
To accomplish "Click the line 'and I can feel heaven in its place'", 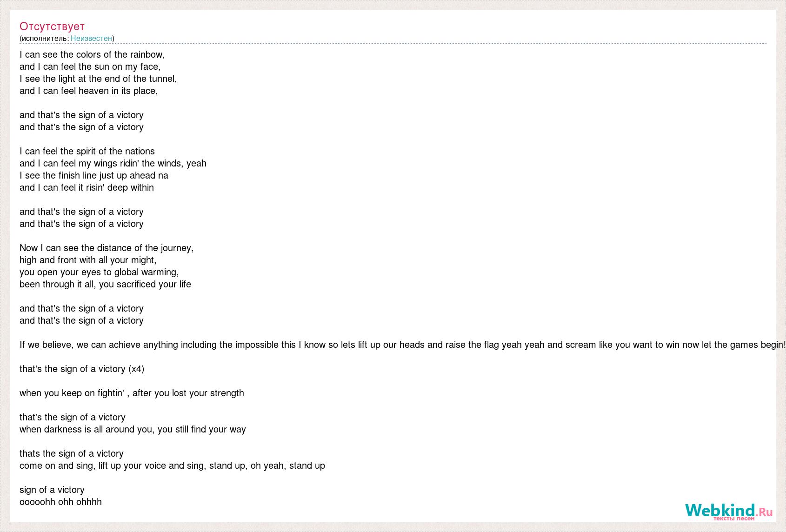I will click(89, 91).
